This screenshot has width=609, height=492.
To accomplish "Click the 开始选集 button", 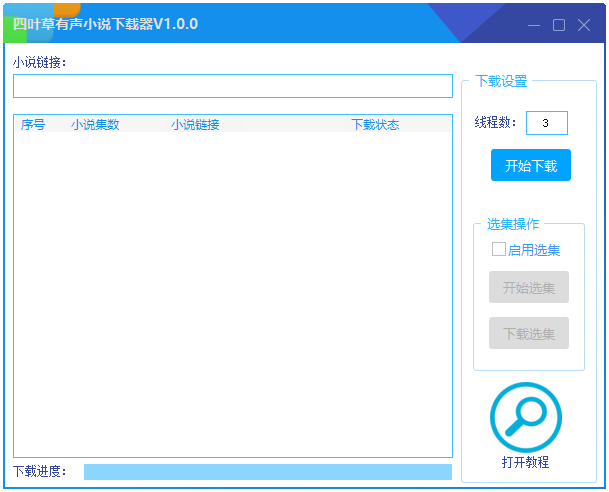I will [x=528, y=287].
